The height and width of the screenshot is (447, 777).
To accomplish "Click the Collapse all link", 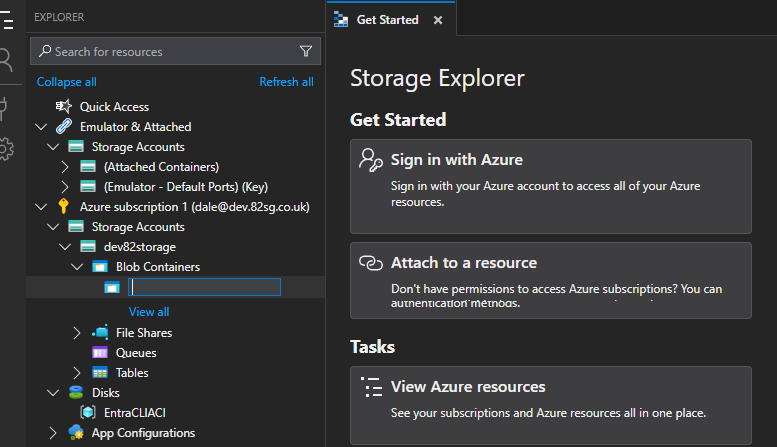I will point(67,82).
